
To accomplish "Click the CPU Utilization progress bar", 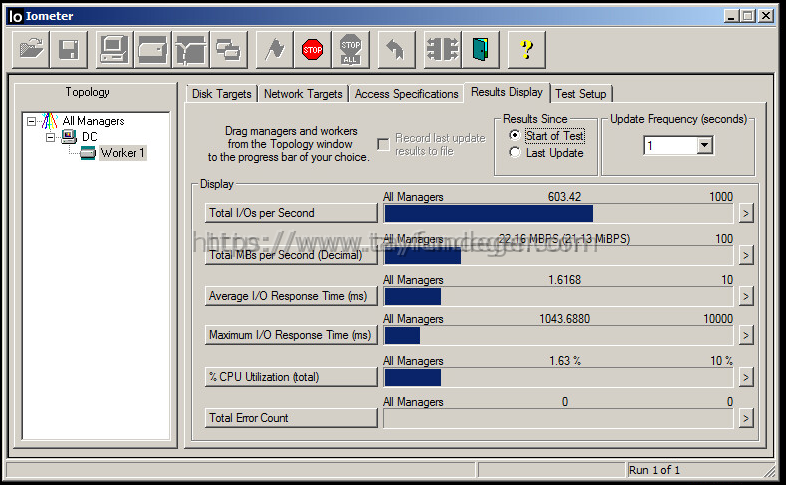I will pos(558,377).
